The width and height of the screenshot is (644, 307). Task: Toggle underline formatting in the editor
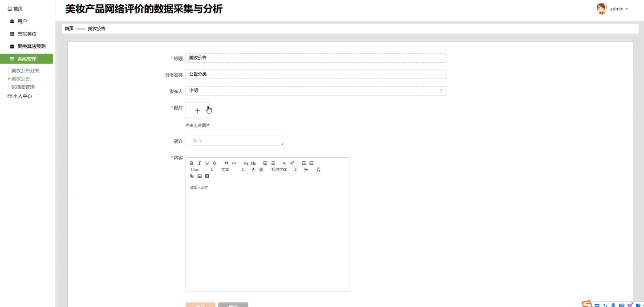coord(207,163)
